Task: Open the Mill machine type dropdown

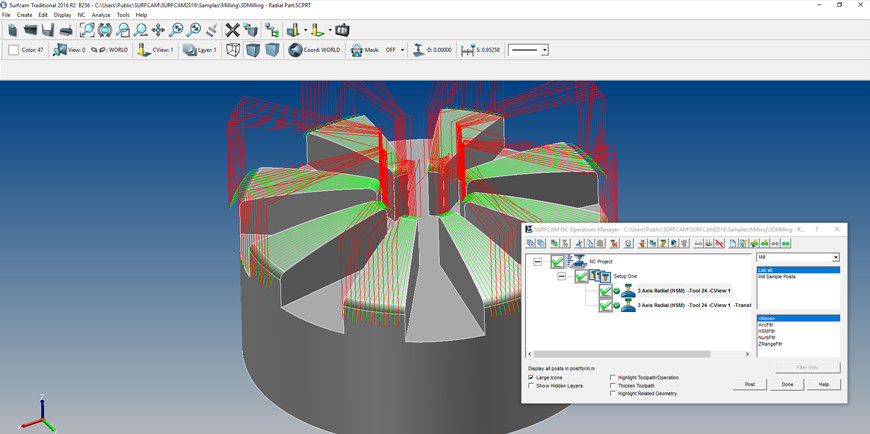Action: (x=836, y=258)
